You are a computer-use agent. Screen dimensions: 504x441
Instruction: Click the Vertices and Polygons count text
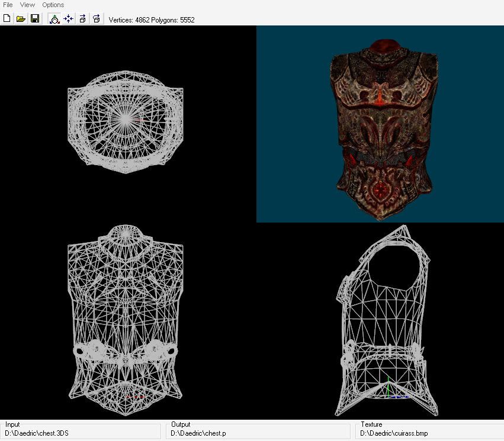point(152,20)
